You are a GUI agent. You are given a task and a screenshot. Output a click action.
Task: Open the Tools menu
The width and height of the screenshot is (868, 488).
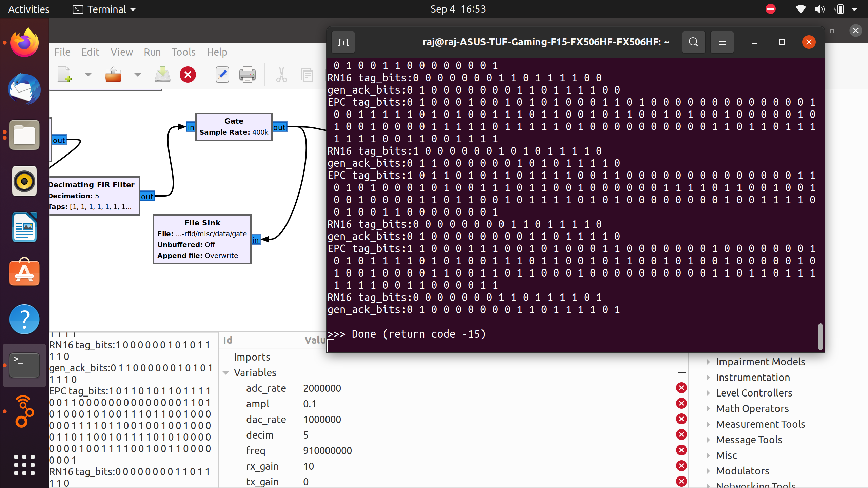coord(183,52)
